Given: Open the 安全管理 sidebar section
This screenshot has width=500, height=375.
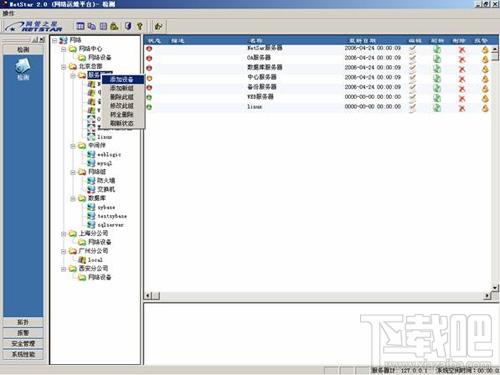Looking at the screenshot, I should coord(23,344).
